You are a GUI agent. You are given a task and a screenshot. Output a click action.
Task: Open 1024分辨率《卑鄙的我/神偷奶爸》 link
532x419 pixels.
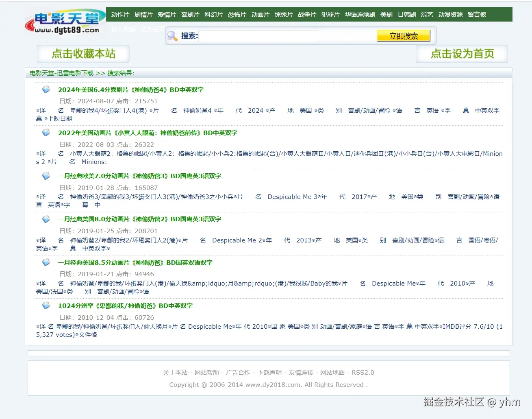[125, 306]
